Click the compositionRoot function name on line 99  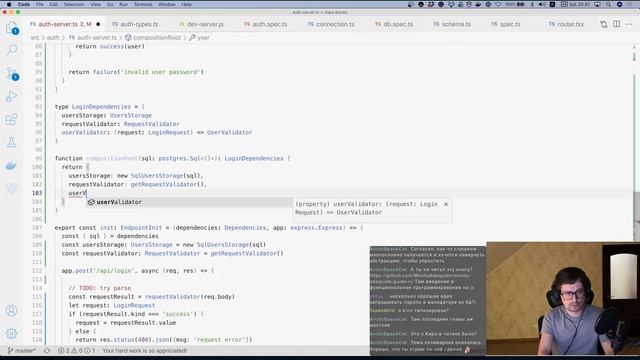coord(111,158)
